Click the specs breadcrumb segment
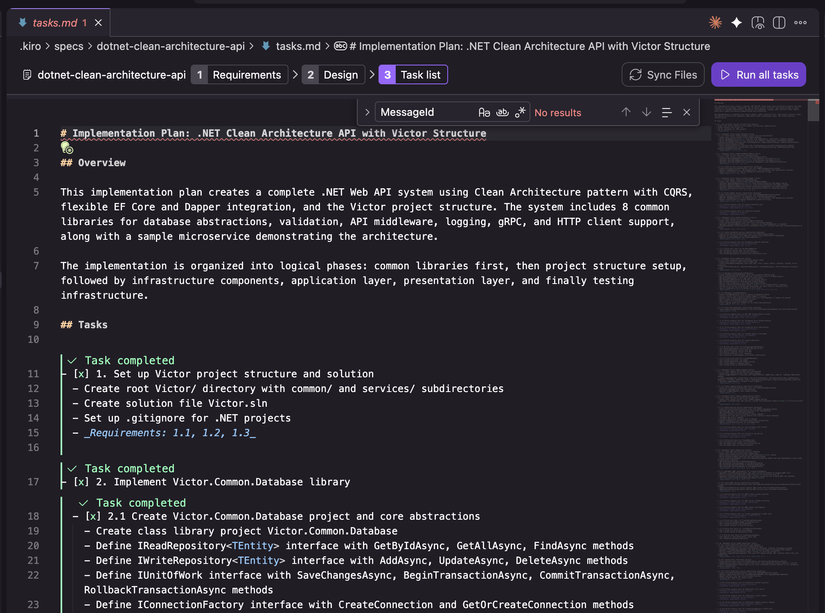 (x=68, y=46)
